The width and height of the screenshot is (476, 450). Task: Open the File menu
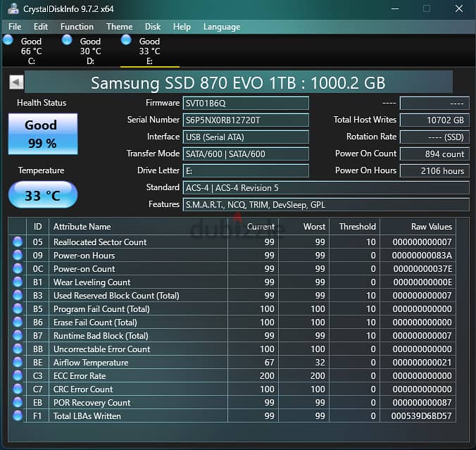click(15, 27)
